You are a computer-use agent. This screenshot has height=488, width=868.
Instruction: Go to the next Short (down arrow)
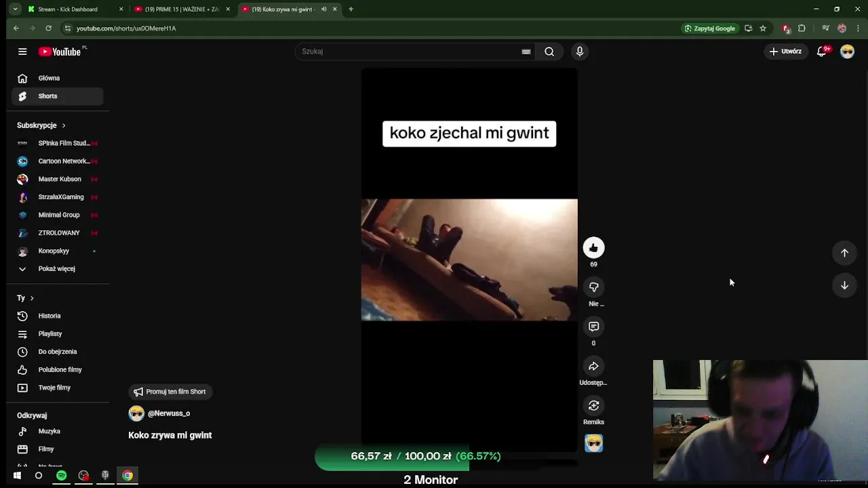coord(844,285)
